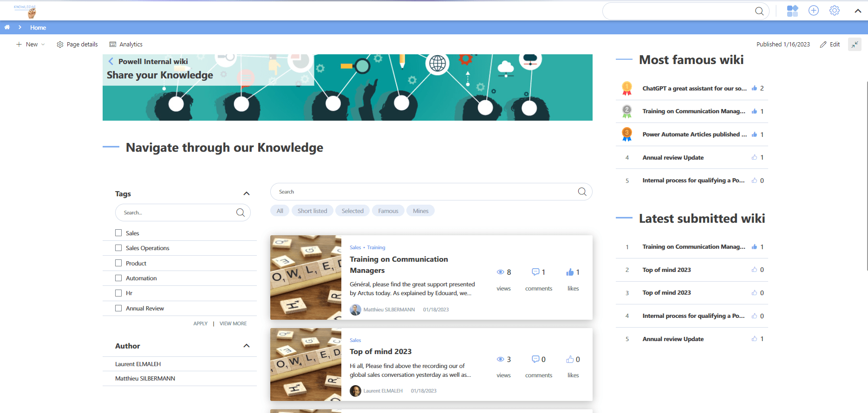Check the Annual Review tag checkbox
This screenshot has height=413, width=868.
[118, 308]
